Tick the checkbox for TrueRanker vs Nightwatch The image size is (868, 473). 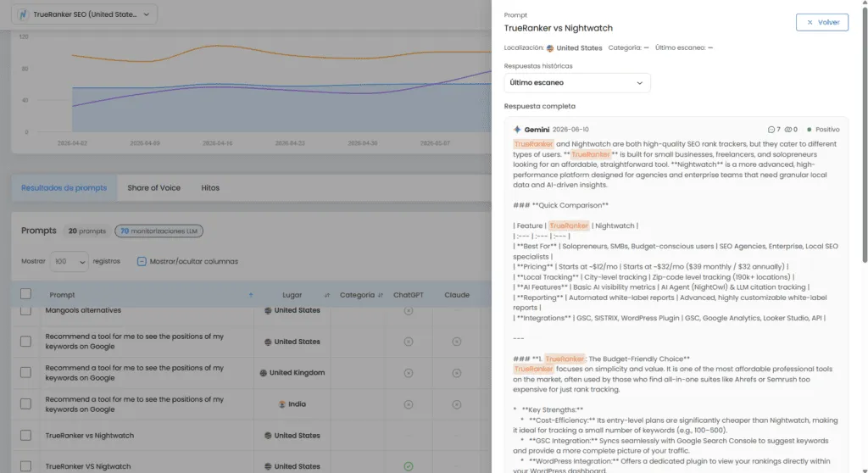click(x=25, y=436)
